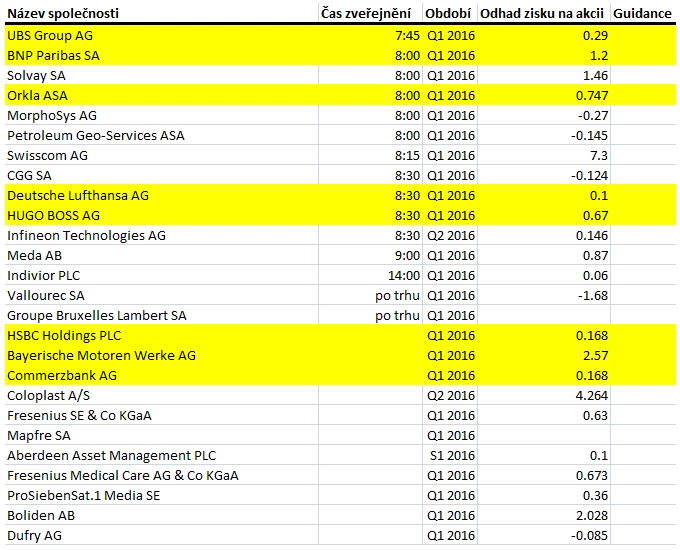Click the Mapfre SA cell
Viewport: 680px width, 550px height.
point(39,435)
